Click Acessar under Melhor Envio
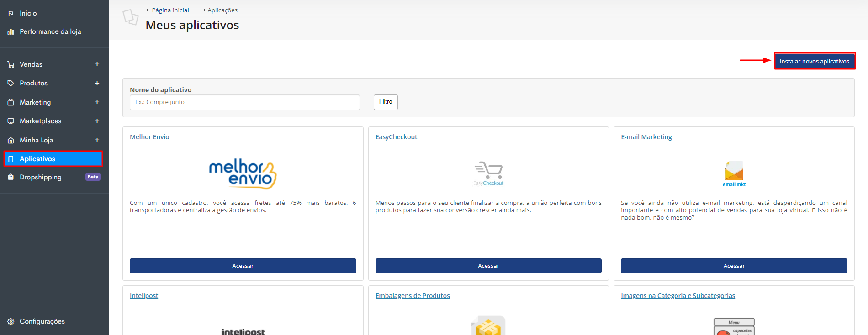The height and width of the screenshot is (335, 868). 243,266
